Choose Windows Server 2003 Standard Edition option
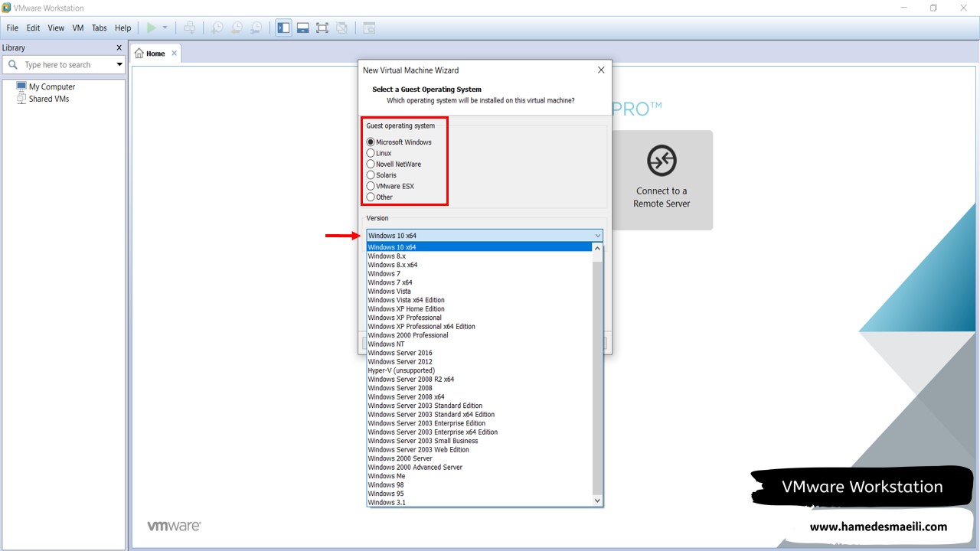 click(x=479, y=406)
